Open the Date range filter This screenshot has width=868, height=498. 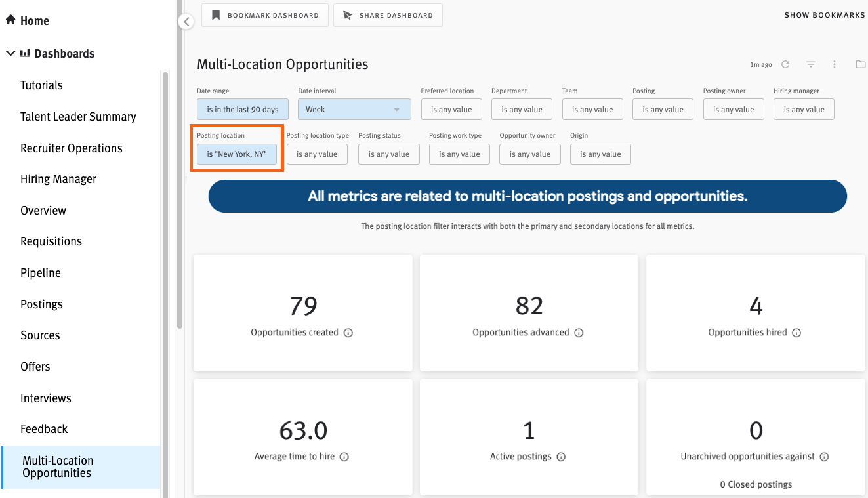coord(243,110)
